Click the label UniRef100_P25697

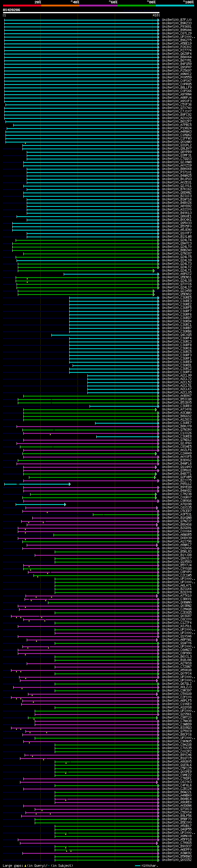(x=176, y=71)
